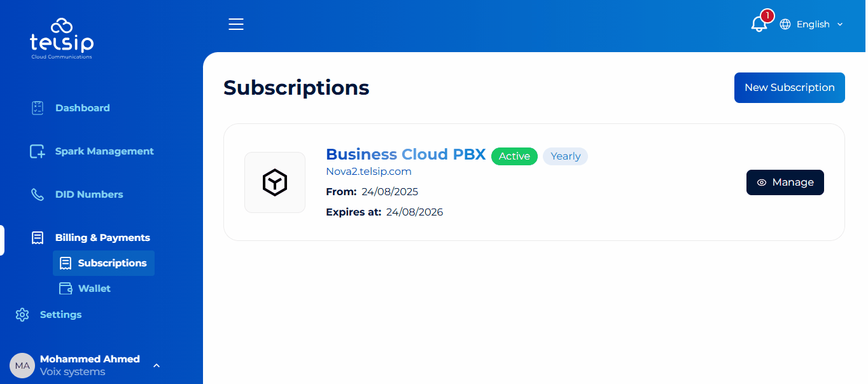Click the Spark Management plus icon
The height and width of the screenshot is (384, 868).
coord(38,151)
